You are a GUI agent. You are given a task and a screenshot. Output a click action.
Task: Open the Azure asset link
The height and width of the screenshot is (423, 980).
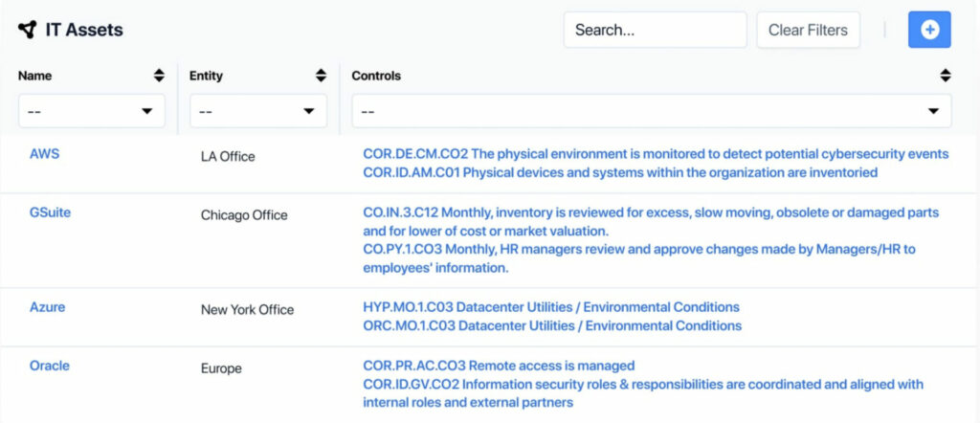(x=48, y=307)
